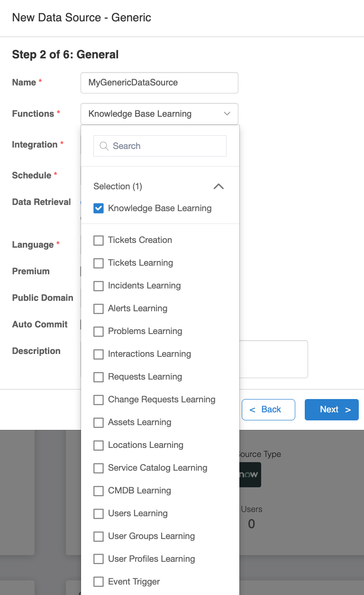Click the Search field in dropdown
Screen dimensions: 364x595
coord(160,146)
